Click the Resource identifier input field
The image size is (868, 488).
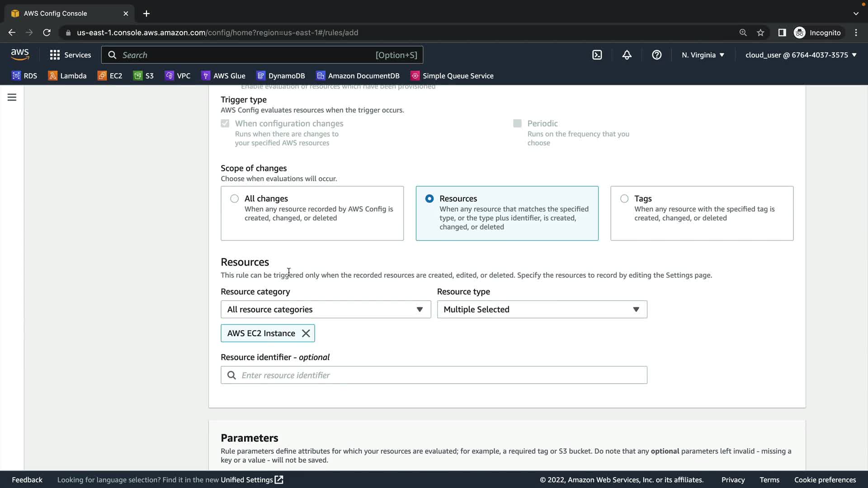tap(434, 375)
